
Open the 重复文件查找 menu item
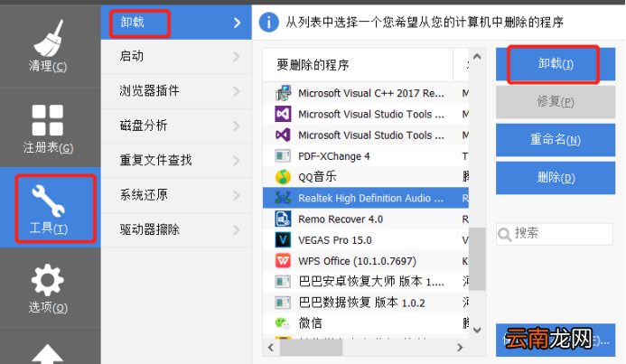pyautogui.click(x=176, y=161)
